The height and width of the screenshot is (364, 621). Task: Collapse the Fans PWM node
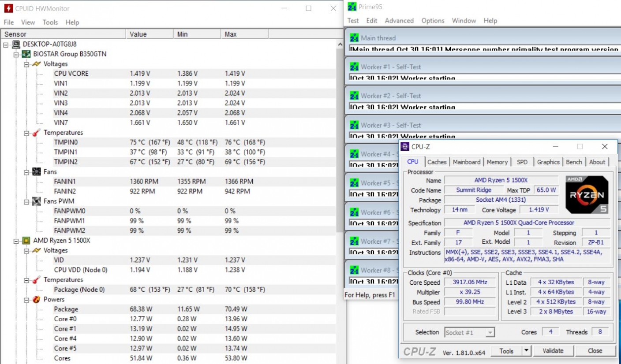click(x=26, y=201)
